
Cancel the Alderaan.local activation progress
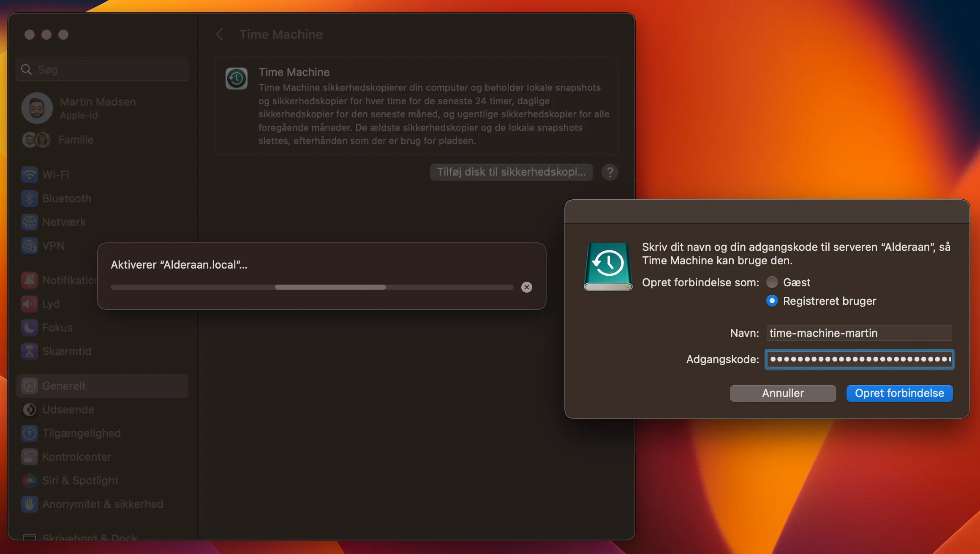[526, 287]
